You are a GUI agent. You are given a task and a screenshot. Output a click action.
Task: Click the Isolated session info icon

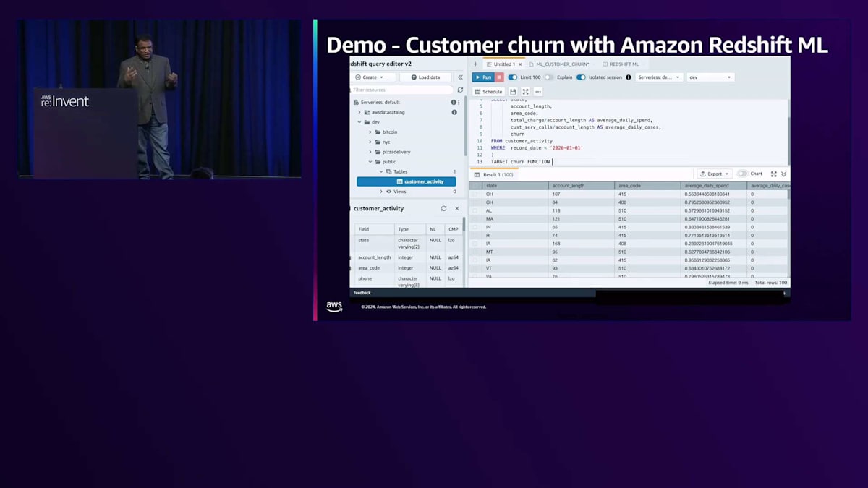628,77
